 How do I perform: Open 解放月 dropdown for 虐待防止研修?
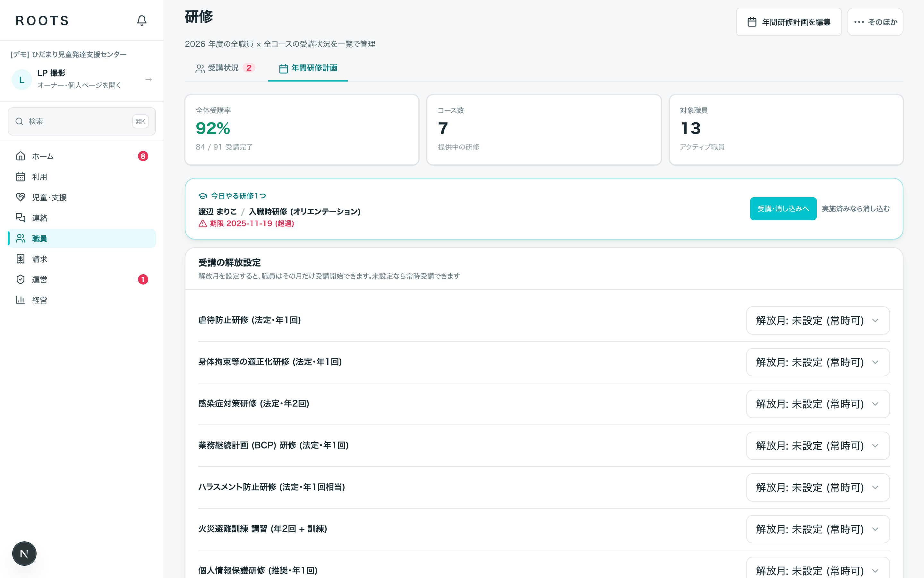coord(818,320)
